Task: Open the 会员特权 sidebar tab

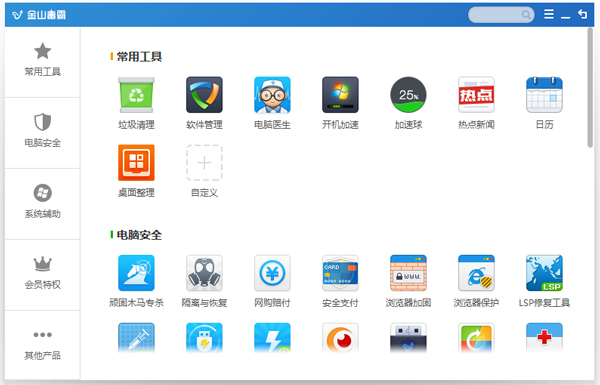Action: click(42, 275)
